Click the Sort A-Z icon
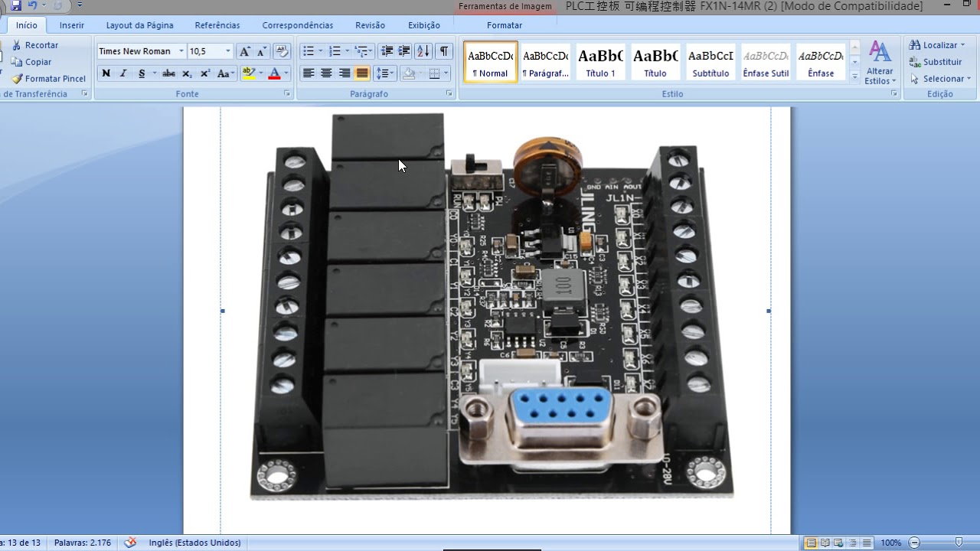The height and width of the screenshot is (551, 980). 423,51
